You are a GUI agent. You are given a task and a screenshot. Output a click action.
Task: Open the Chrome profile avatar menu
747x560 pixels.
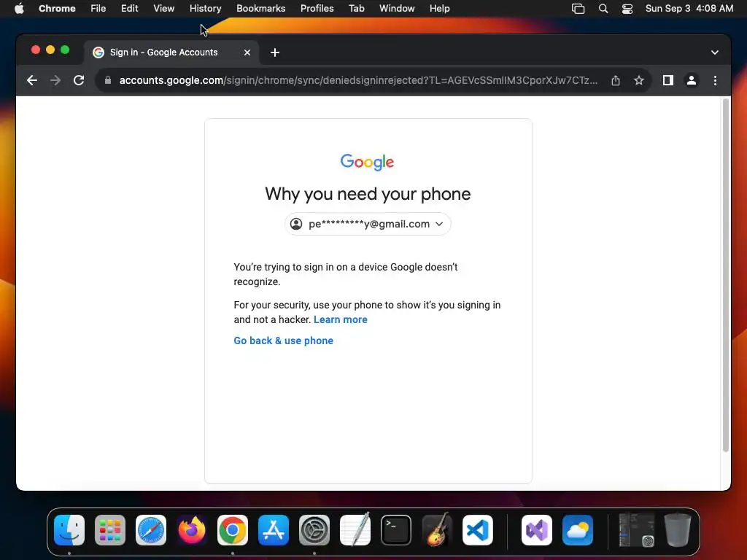[x=692, y=80]
